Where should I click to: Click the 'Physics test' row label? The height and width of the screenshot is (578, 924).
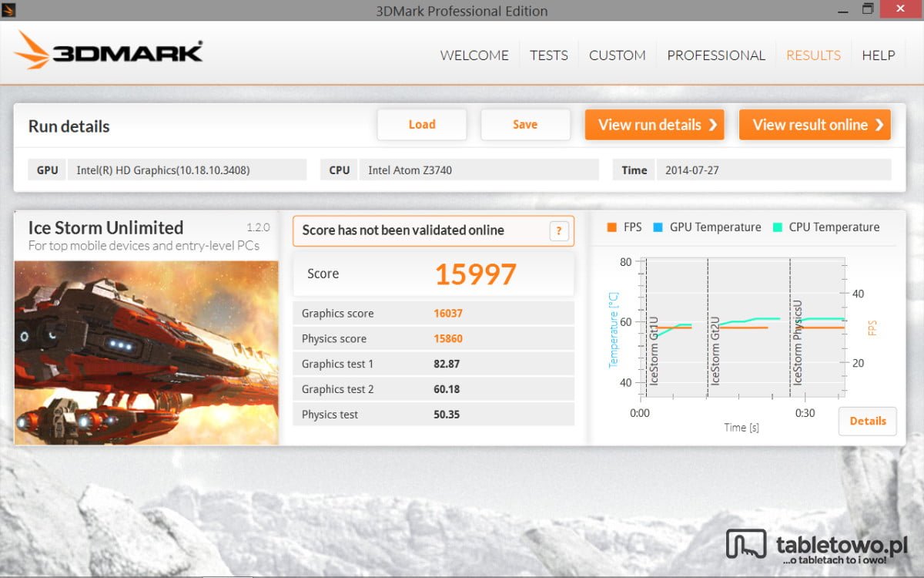(x=330, y=415)
